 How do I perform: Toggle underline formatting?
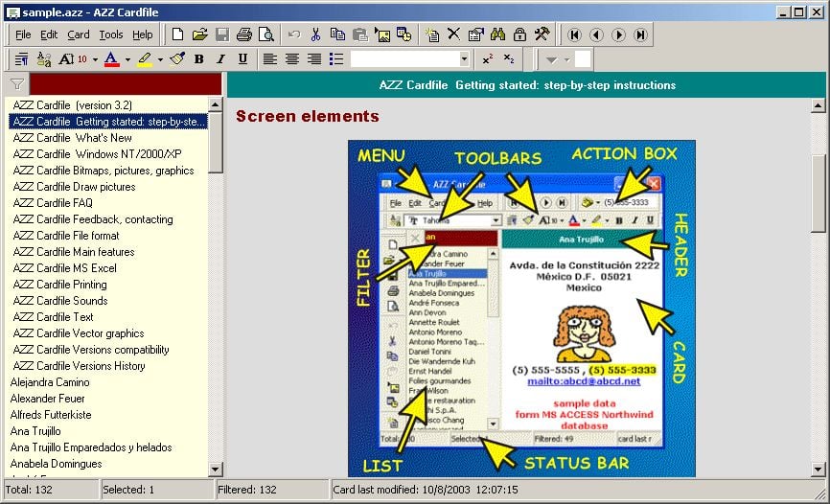243,58
